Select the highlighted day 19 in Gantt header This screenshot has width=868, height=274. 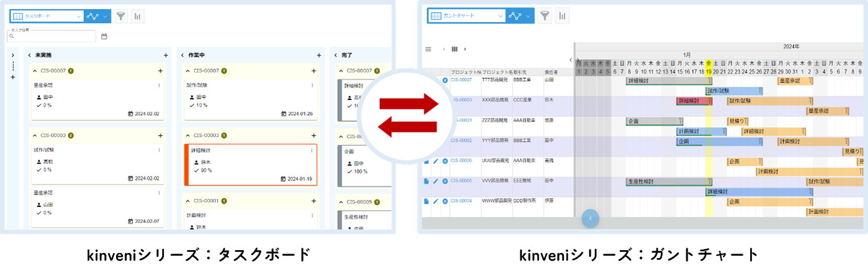point(709,72)
